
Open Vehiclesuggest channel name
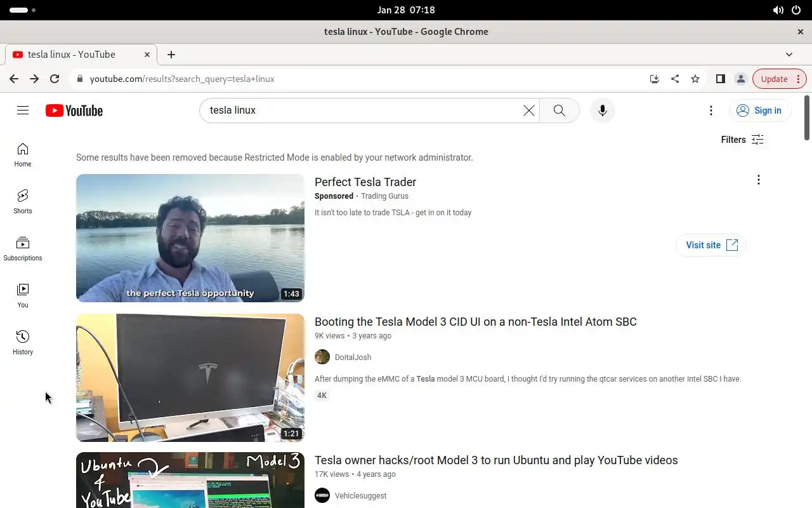pos(361,496)
